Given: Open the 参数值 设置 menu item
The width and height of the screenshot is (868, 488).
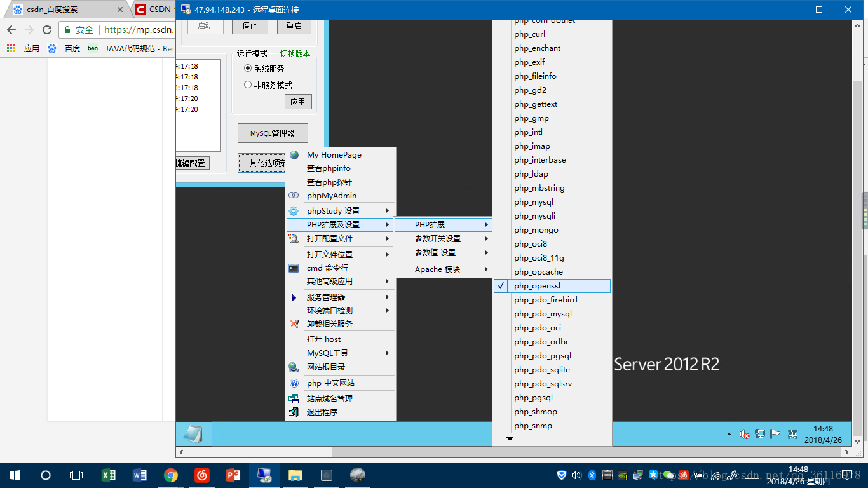Looking at the screenshot, I should [443, 253].
